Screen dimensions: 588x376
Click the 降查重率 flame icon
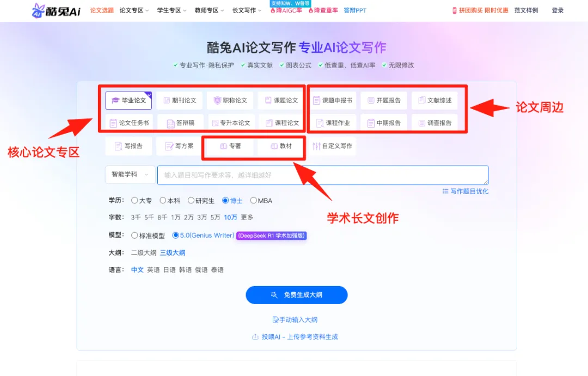[311, 10]
